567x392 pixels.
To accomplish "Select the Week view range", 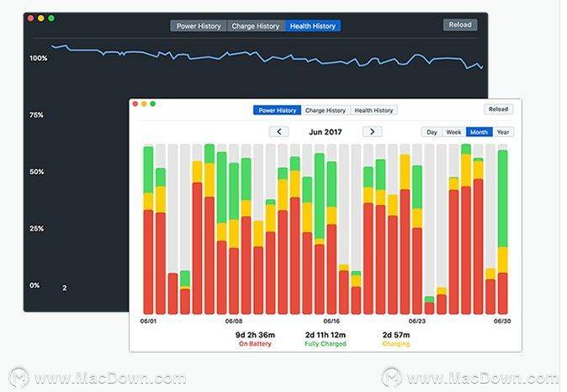I will pyautogui.click(x=453, y=132).
